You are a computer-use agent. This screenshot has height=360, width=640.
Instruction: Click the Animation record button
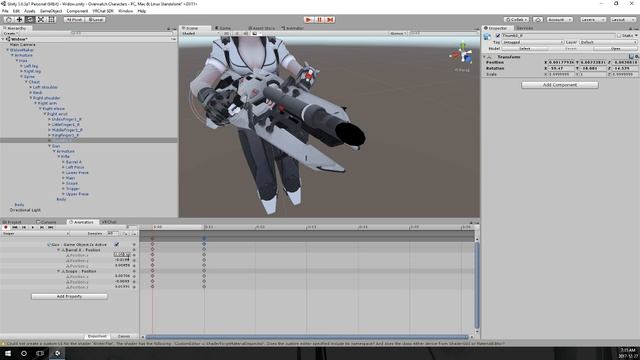pyautogui.click(x=6, y=227)
